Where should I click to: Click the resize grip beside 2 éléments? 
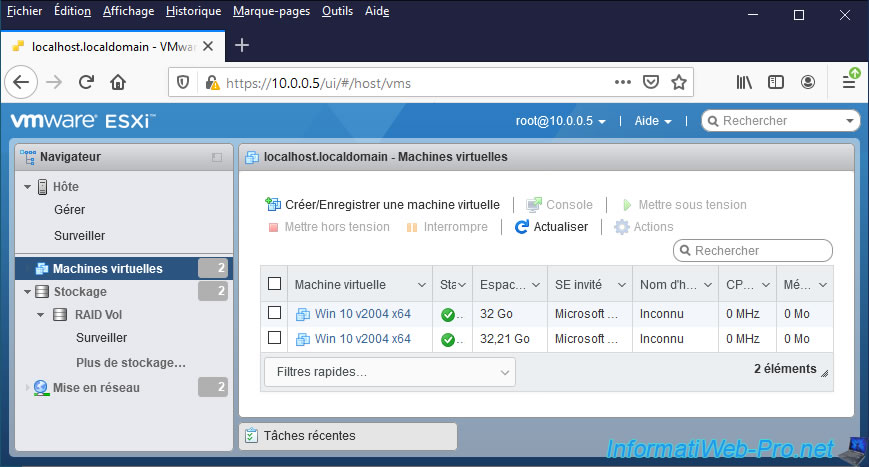click(x=825, y=373)
